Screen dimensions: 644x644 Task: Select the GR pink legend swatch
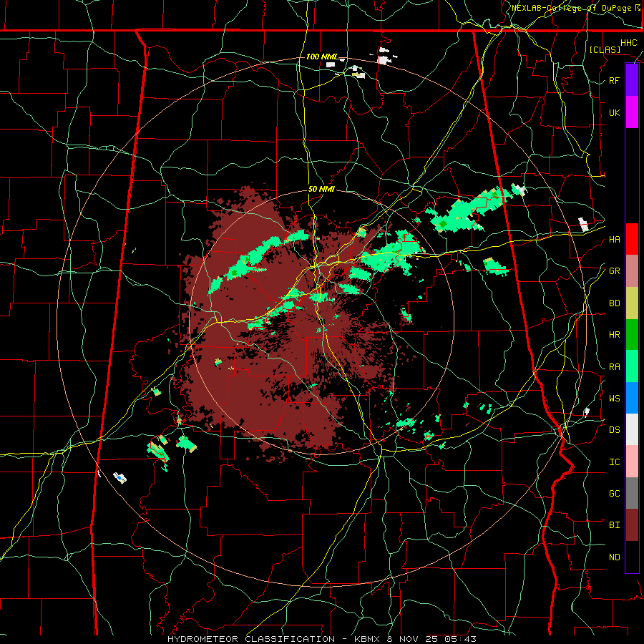point(632,271)
